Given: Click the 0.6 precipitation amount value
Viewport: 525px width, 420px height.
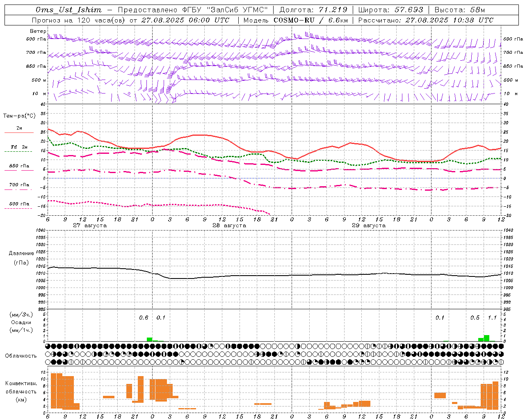Looking at the screenshot, I should point(144,318).
